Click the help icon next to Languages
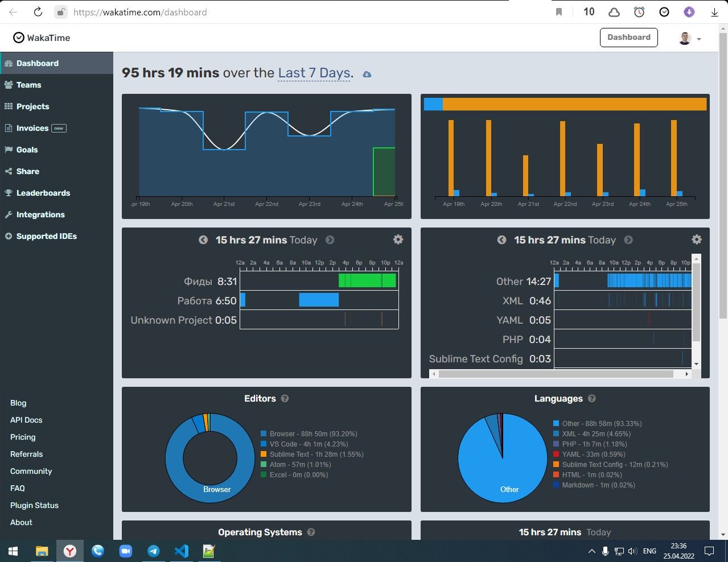The height and width of the screenshot is (562, 728). 592,399
